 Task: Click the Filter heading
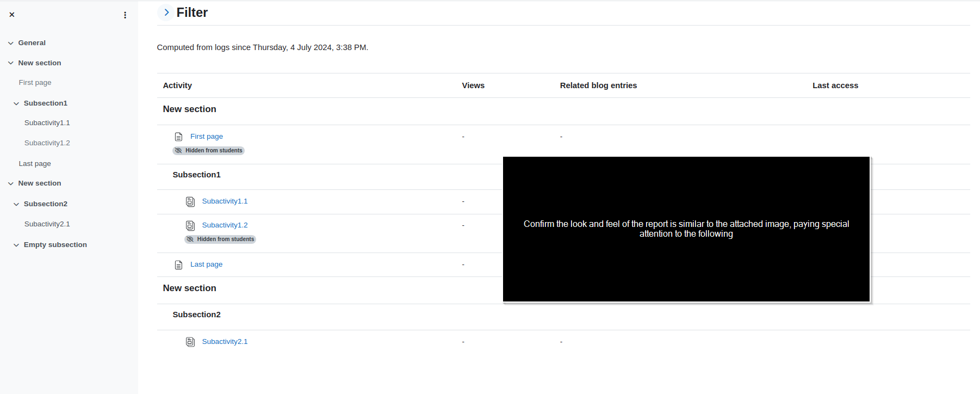[192, 13]
